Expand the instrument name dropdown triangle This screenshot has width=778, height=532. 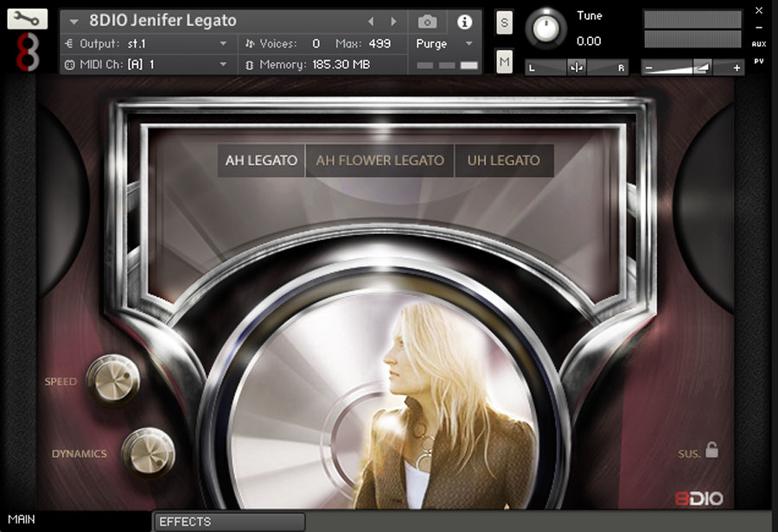click(74, 22)
